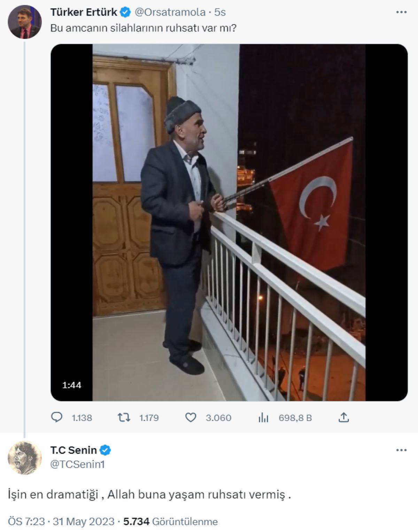Click the 5.734 Görüntülenme view count

170,522
